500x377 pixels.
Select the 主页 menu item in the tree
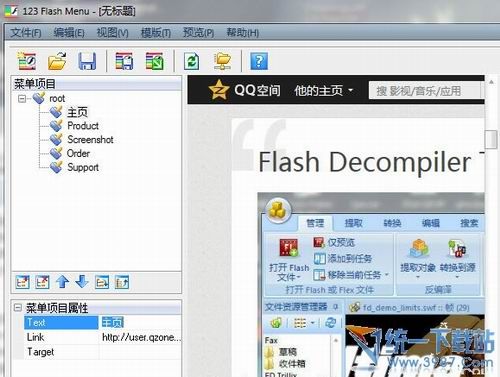[77, 112]
